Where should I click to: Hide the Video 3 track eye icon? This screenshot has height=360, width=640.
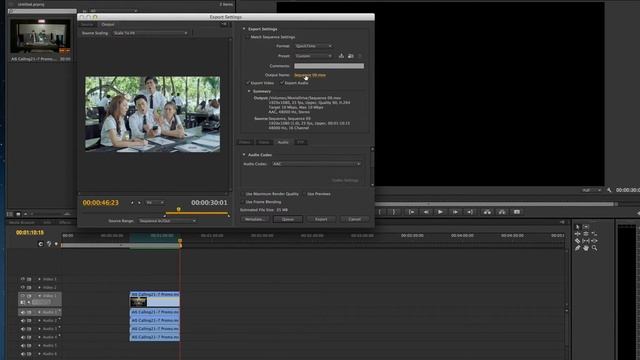22,279
